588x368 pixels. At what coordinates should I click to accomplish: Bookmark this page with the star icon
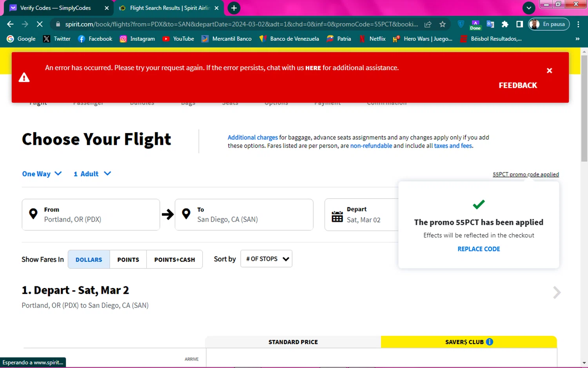tap(443, 24)
